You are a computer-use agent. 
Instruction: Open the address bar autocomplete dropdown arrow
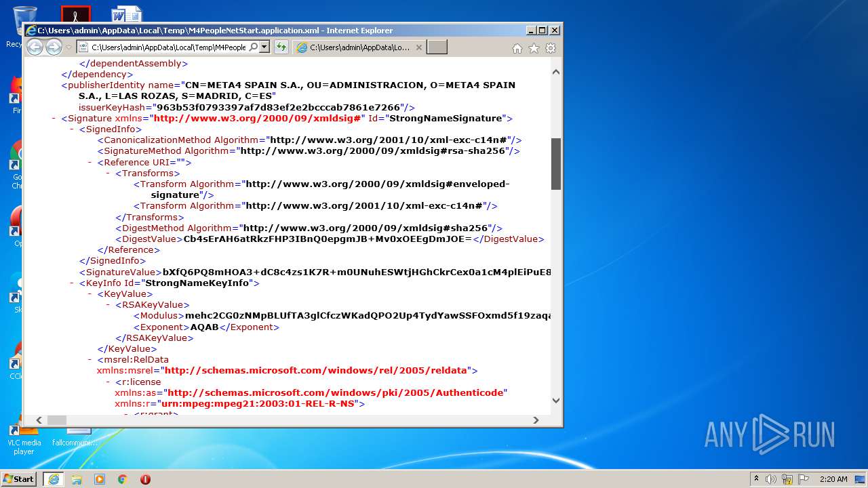pyautogui.click(x=264, y=47)
